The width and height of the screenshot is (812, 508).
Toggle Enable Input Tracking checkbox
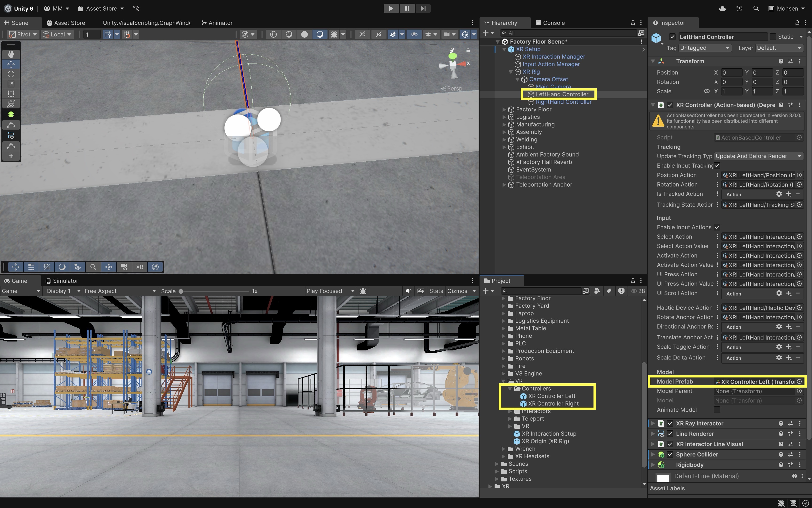[x=717, y=166]
